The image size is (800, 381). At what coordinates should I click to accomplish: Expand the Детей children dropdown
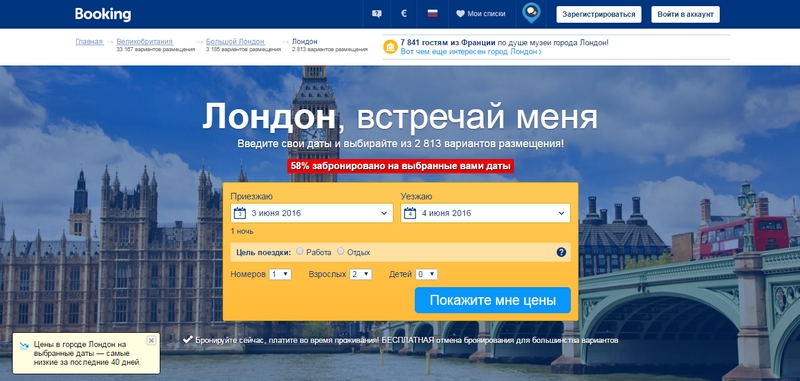click(427, 274)
